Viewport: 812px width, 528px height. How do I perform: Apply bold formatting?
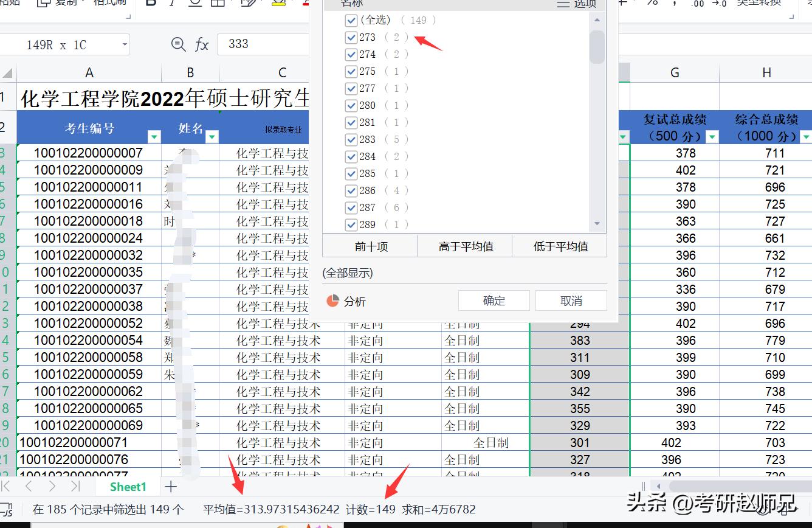150,3
